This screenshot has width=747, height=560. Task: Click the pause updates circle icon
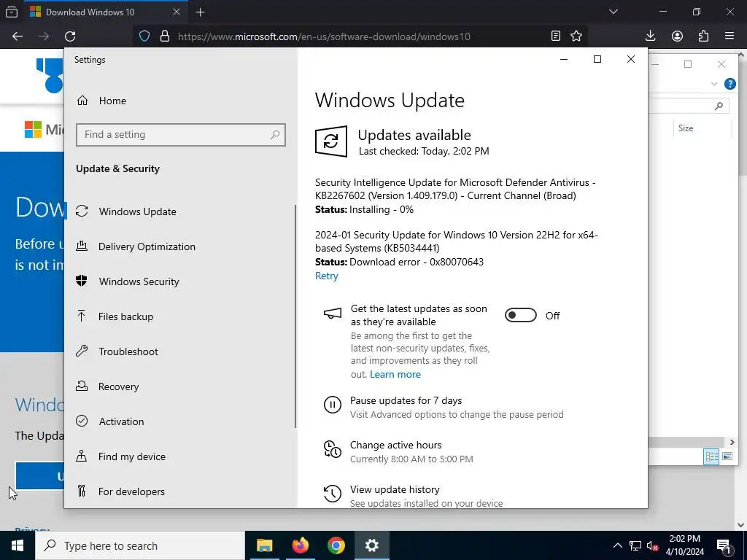coord(333,405)
